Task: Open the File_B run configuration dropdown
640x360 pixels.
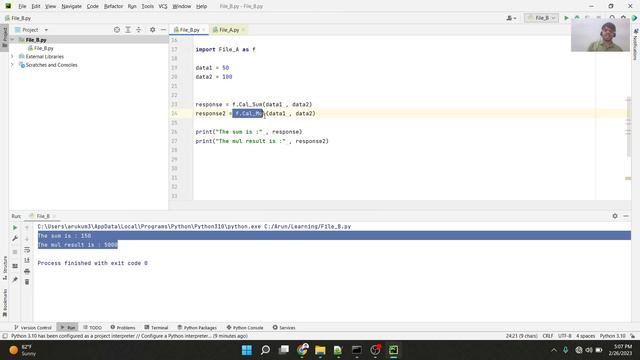Action: click(542, 18)
